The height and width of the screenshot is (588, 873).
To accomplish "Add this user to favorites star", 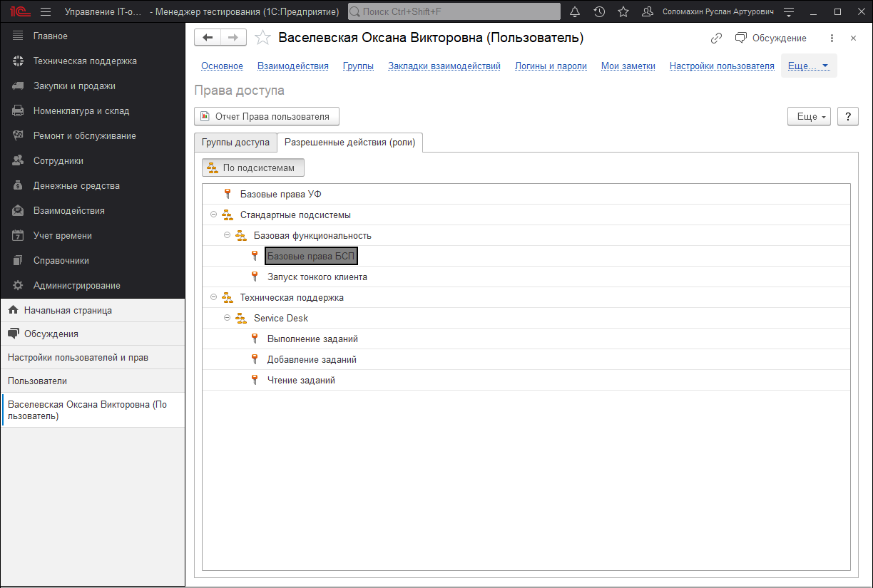I will [x=262, y=38].
